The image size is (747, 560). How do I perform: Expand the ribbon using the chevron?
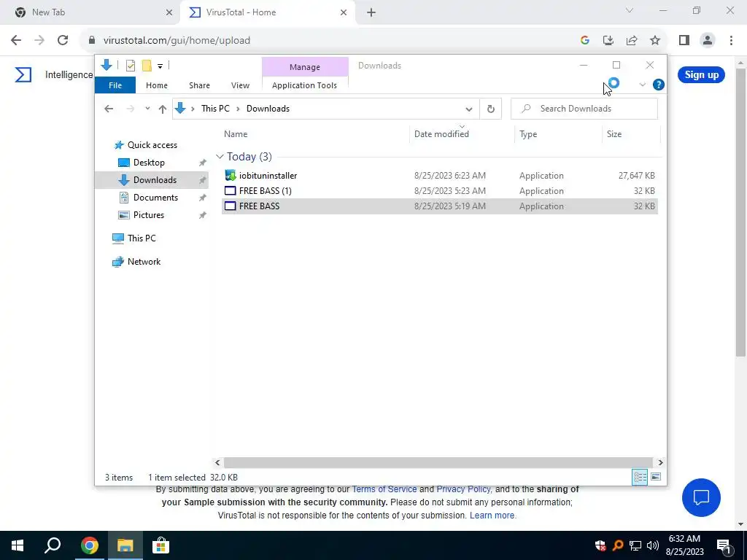(642, 85)
